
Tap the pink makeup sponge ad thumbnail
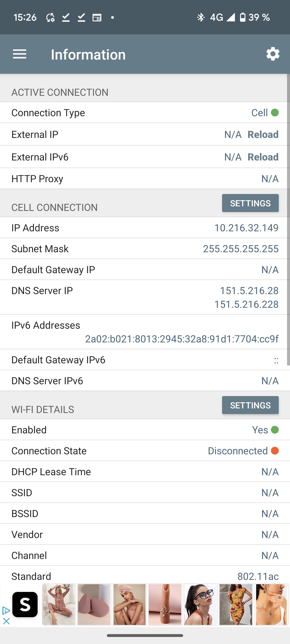(94, 604)
